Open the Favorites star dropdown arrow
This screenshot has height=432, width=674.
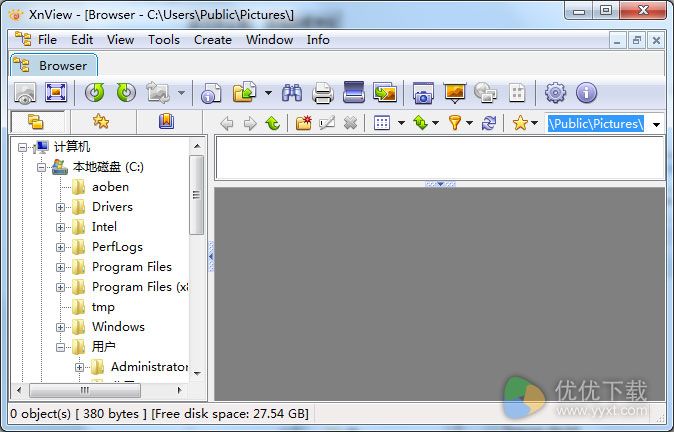[534, 123]
